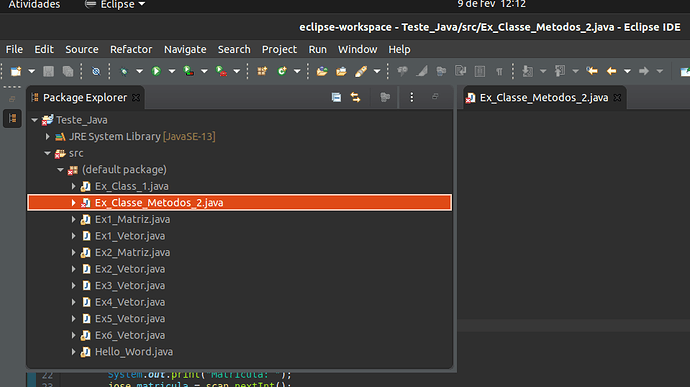Select the Ex_Classe_Metodos_2.java editor tab
690x387 pixels.
point(543,97)
